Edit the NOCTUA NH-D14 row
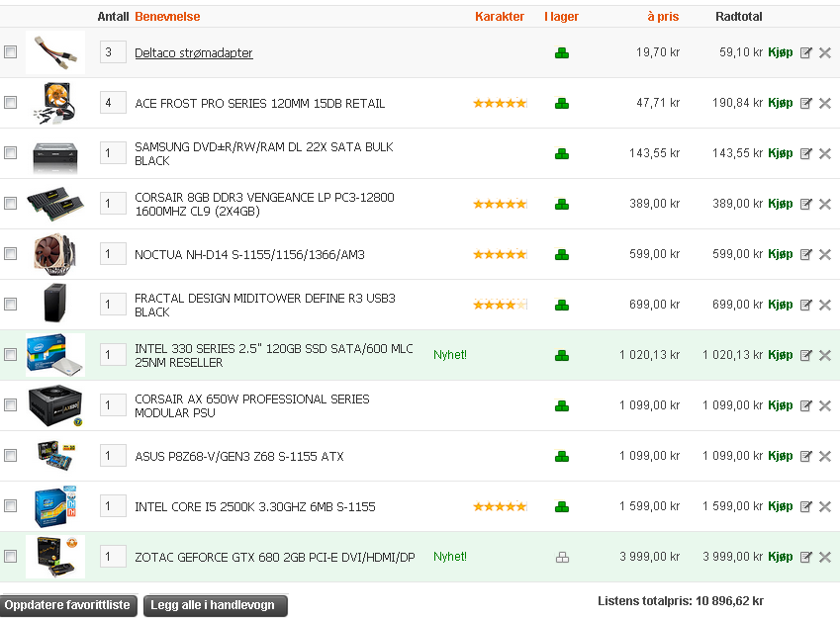 (805, 254)
